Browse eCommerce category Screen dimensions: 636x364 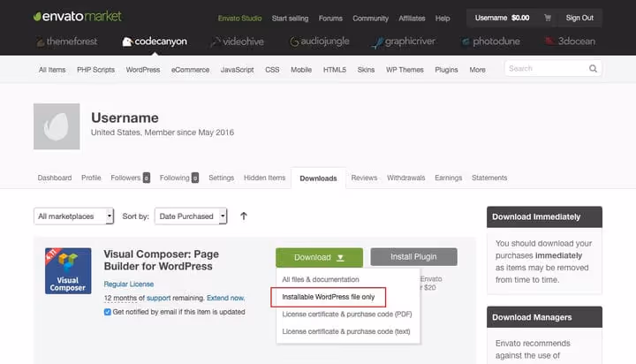pos(190,70)
